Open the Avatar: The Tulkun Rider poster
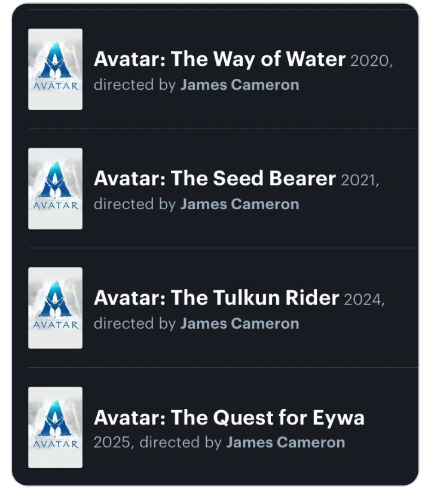This screenshot has height=504, width=422. [x=54, y=307]
